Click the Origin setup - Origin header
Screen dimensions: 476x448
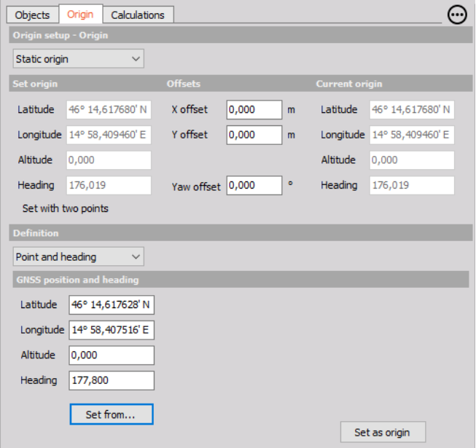(241, 35)
